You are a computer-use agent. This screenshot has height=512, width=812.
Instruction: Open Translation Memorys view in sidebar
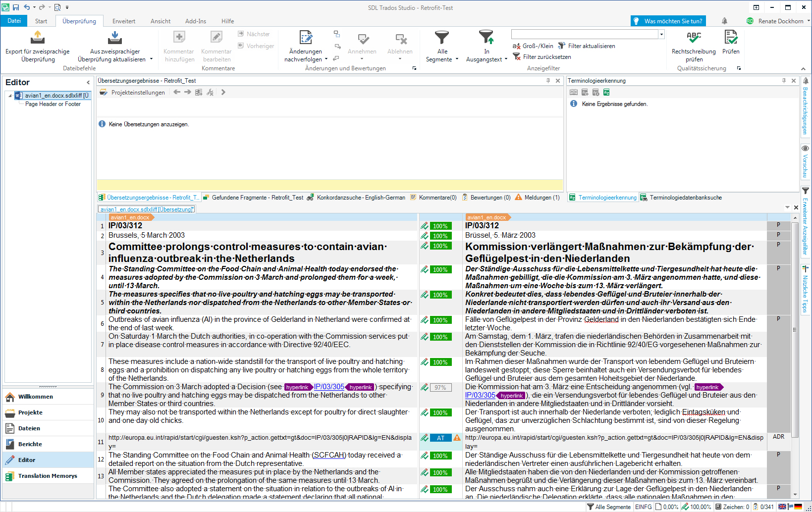click(48, 476)
